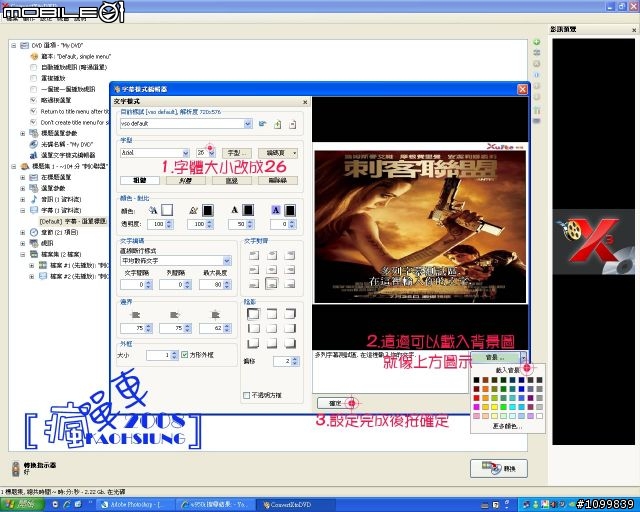Click the delete style page icon
640x512 pixels.
pyautogui.click(x=292, y=125)
